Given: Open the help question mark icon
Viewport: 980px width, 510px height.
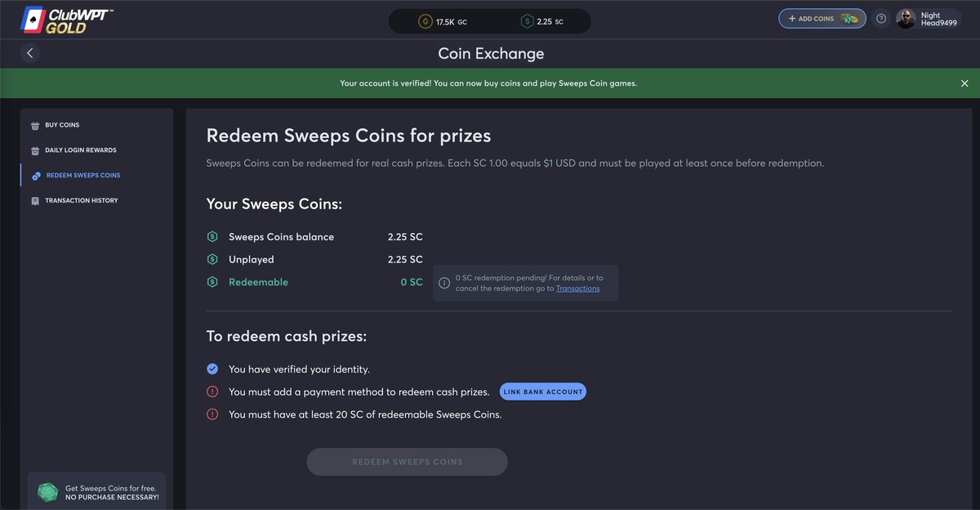Looking at the screenshot, I should pyautogui.click(x=880, y=19).
